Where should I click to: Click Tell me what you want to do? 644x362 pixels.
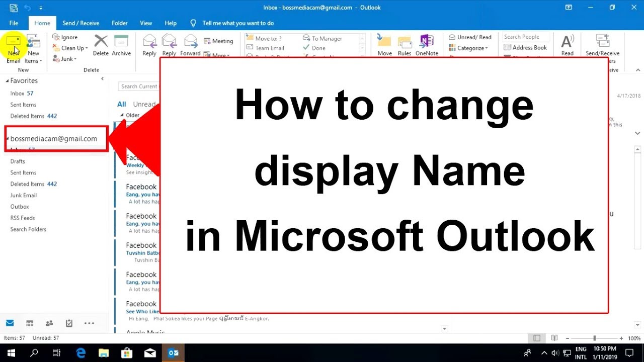232,23
